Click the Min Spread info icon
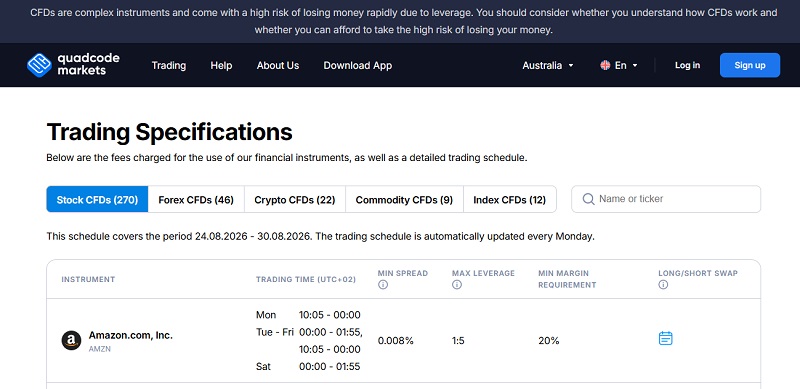Image resolution: width=800 pixels, height=389 pixels. tap(383, 285)
